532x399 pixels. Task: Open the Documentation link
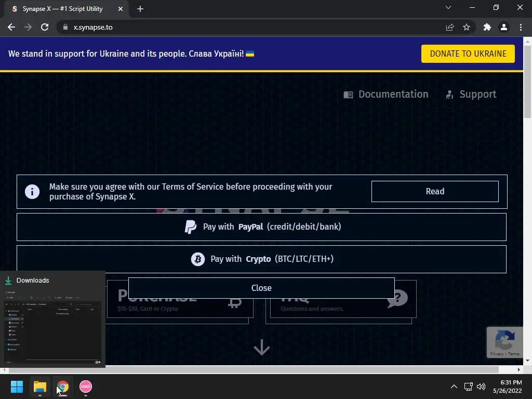point(386,95)
